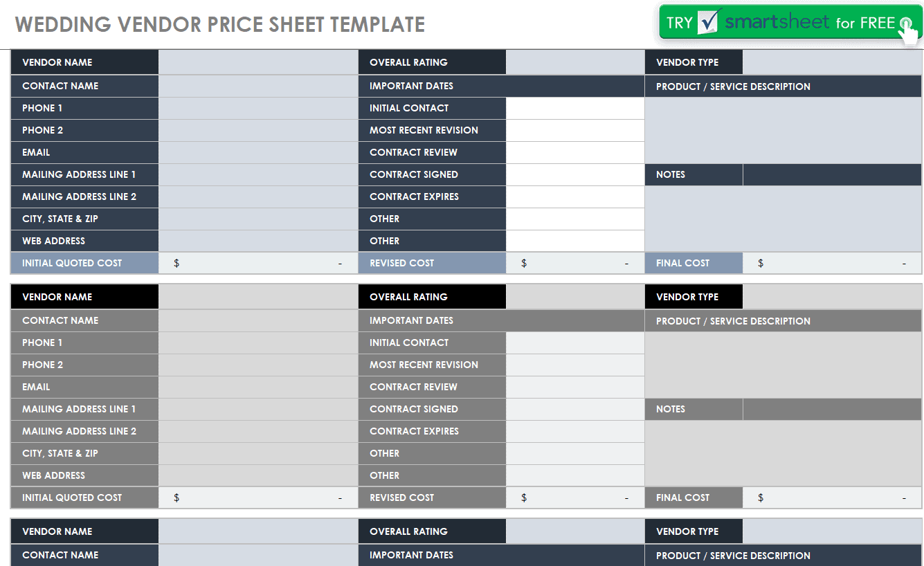
Task: Click the Vendor Name input cell in the blue first block
Action: tap(258, 62)
